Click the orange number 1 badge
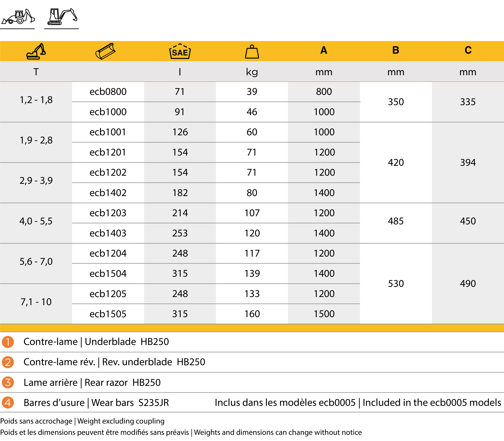The width and height of the screenshot is (504, 441). 8,342
